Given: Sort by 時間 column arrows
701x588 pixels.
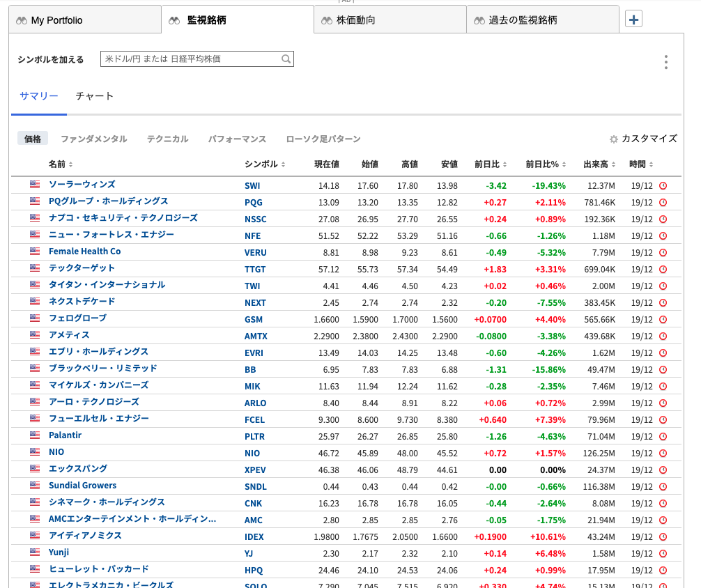Looking at the screenshot, I should [x=651, y=164].
